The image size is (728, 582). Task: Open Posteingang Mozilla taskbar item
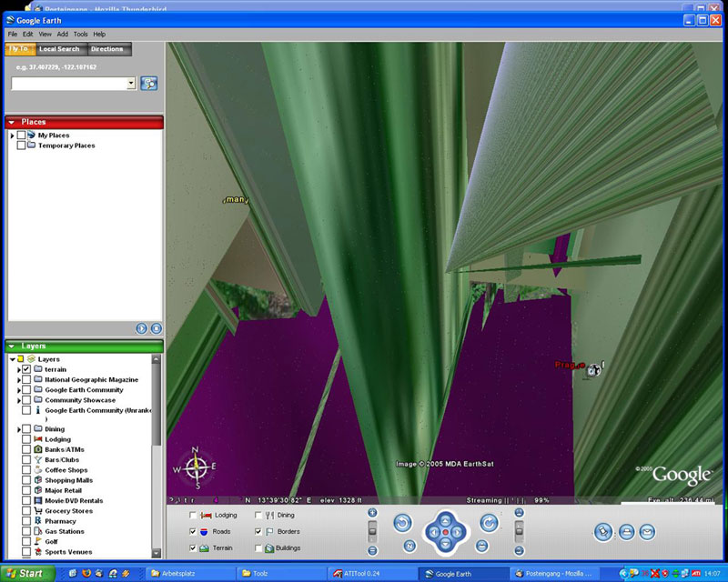[x=553, y=574]
